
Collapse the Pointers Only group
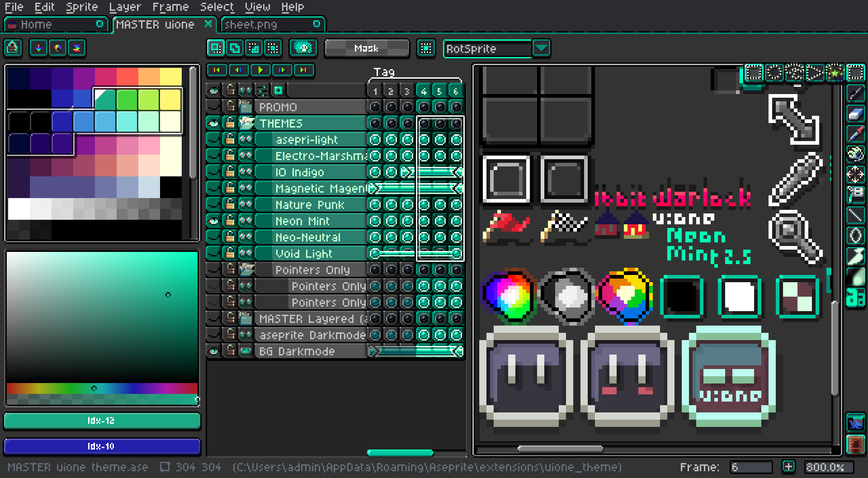(x=245, y=270)
